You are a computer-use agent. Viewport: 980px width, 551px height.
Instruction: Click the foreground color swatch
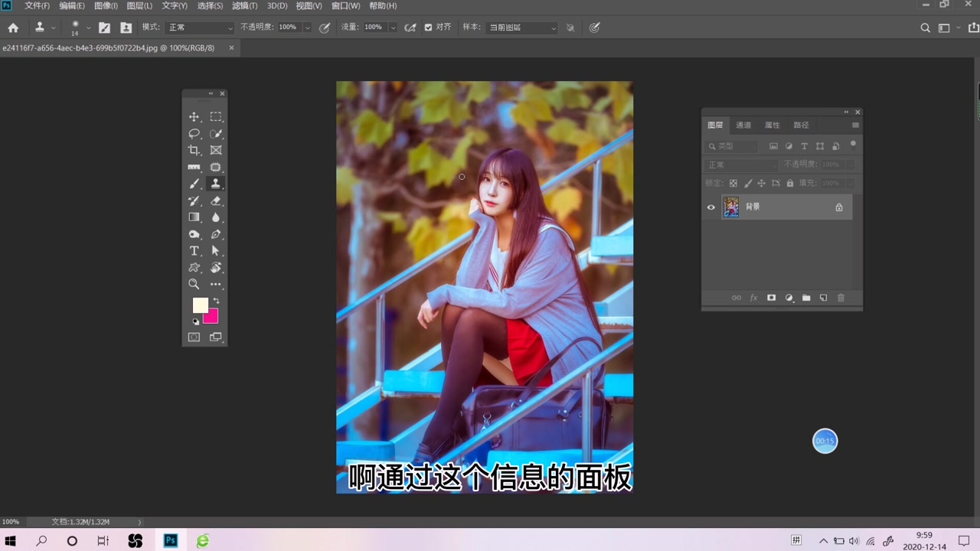point(199,305)
